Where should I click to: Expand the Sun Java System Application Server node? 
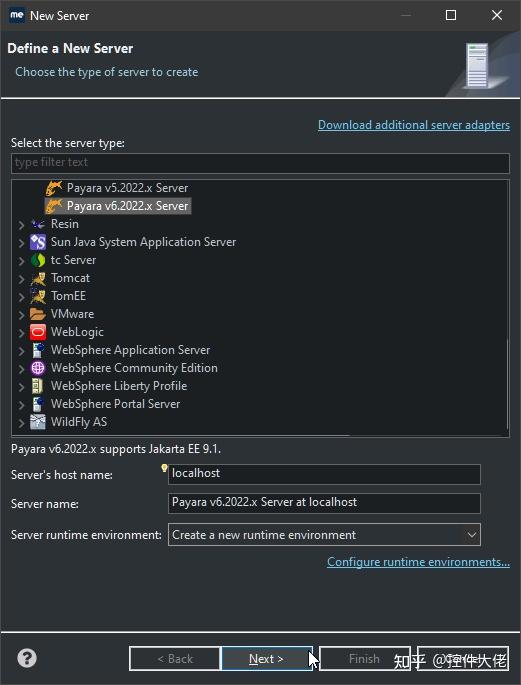tap(21, 242)
